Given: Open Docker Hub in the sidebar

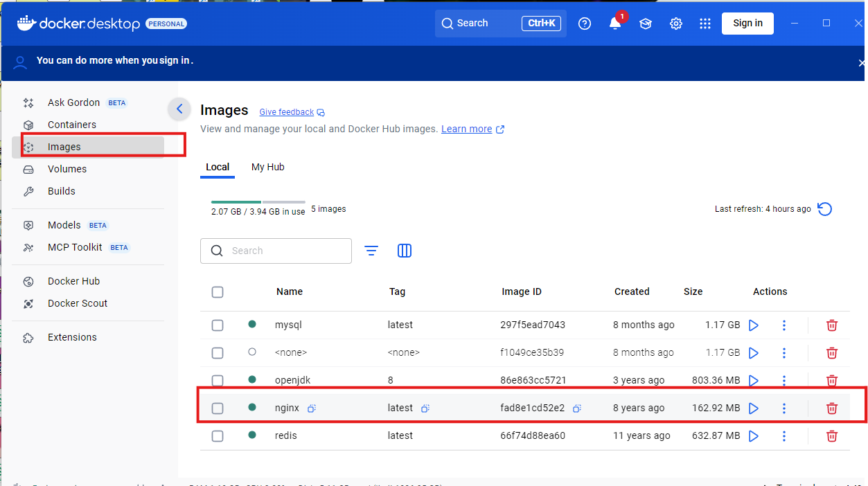Looking at the screenshot, I should (88, 281).
